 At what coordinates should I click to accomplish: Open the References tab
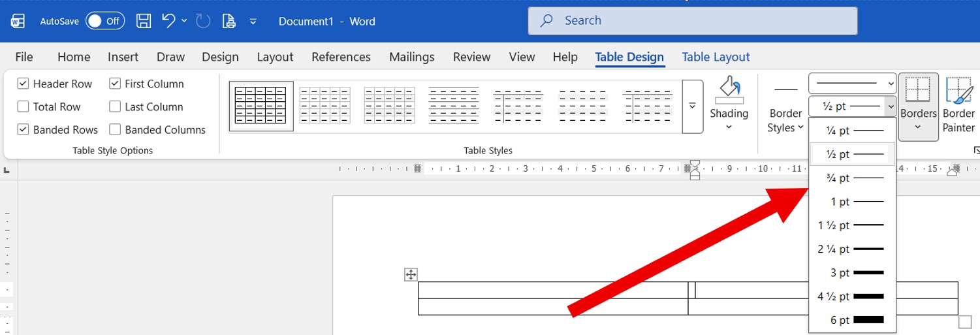341,57
